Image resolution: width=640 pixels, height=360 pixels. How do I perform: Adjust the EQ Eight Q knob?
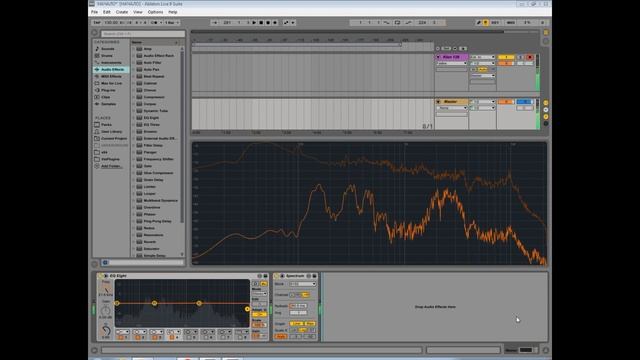(106, 330)
